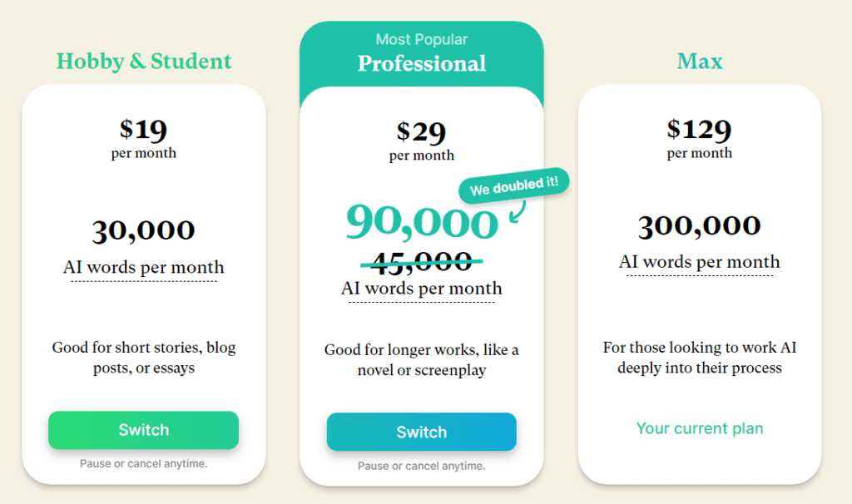
Task: Select the Max plan heading
Action: click(699, 61)
